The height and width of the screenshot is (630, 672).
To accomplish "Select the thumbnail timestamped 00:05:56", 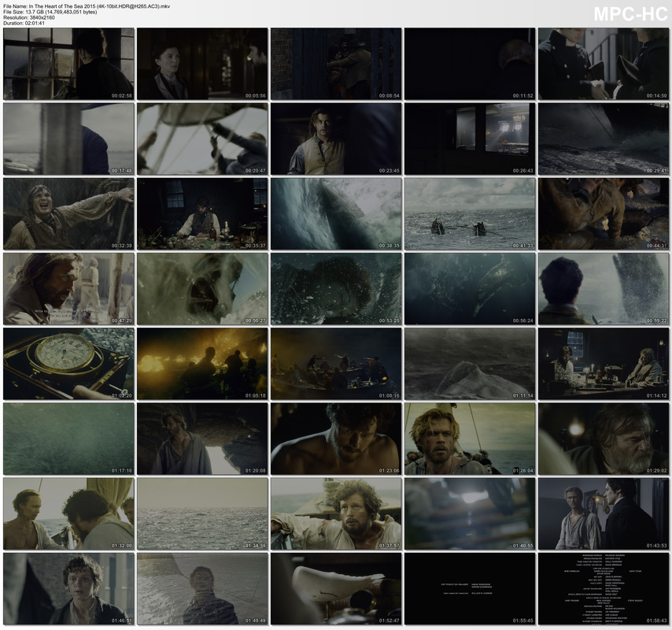I will click(x=202, y=64).
